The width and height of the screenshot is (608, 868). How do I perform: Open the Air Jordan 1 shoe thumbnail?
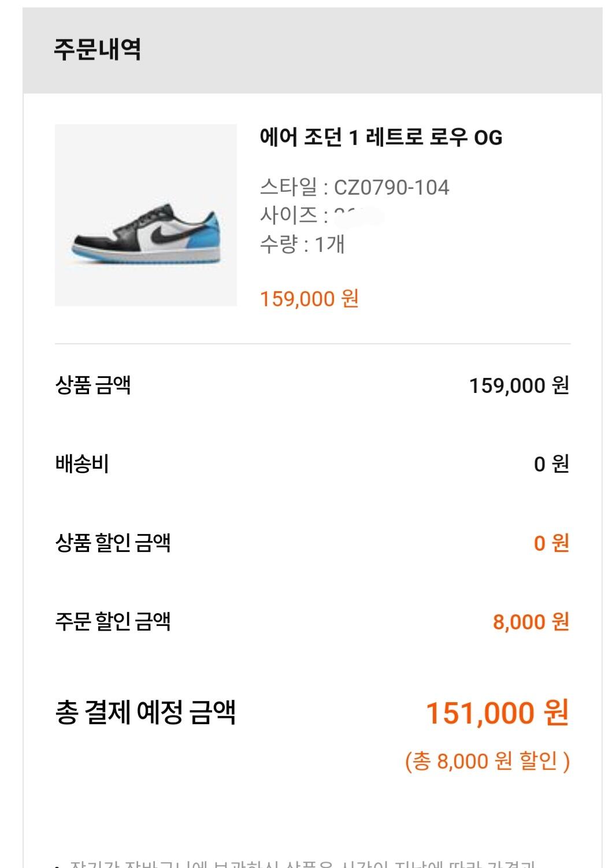click(x=146, y=215)
